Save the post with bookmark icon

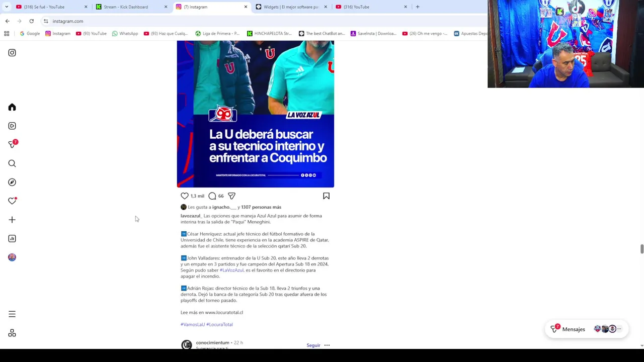pyautogui.click(x=326, y=196)
